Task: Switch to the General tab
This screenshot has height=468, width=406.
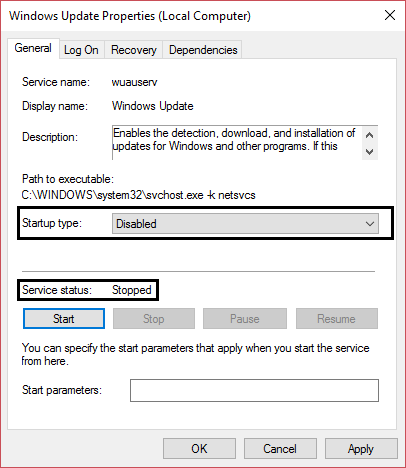Action: (33, 48)
